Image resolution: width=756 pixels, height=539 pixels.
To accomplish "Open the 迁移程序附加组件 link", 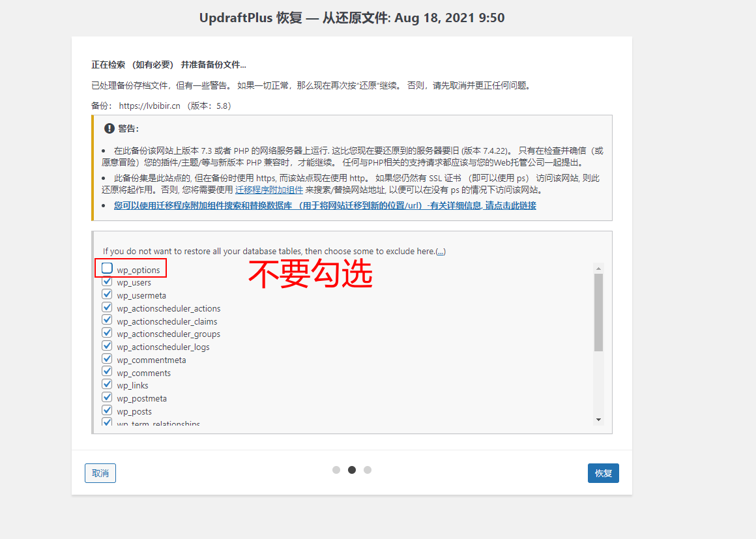I will pyautogui.click(x=269, y=190).
